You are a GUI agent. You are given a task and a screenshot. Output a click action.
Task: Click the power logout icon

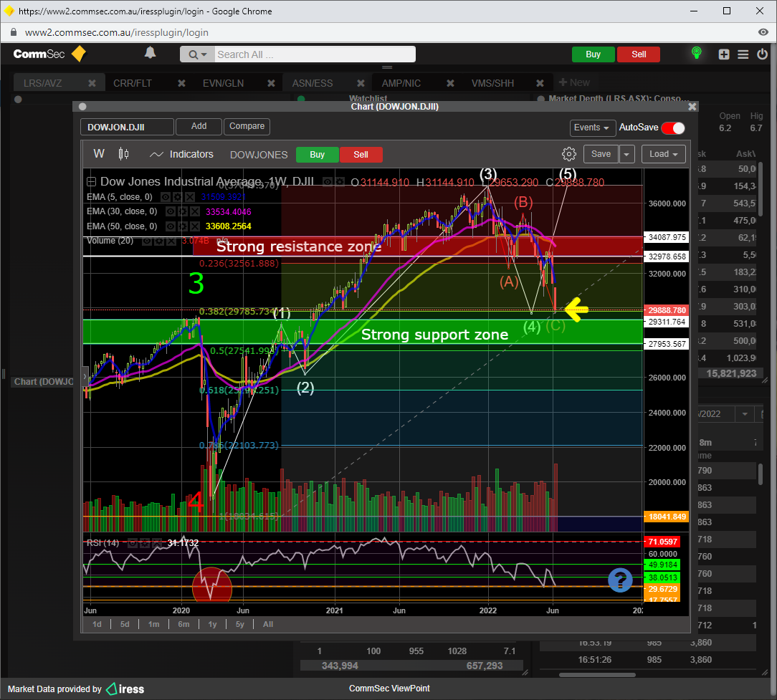tap(762, 54)
